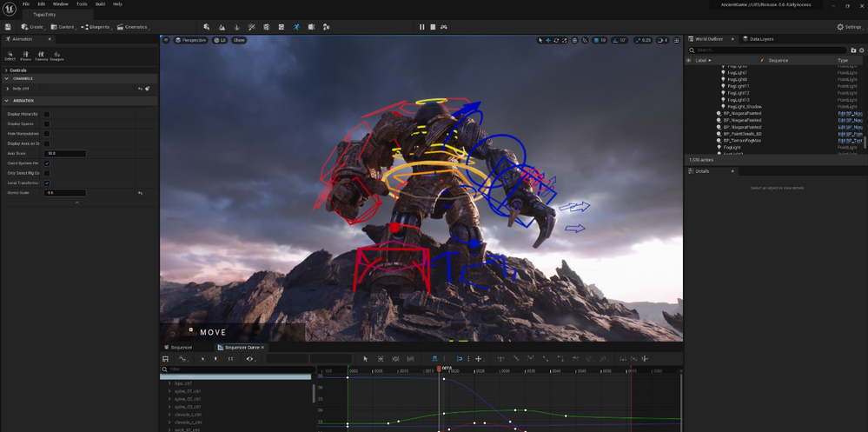The height and width of the screenshot is (432, 868).
Task: Activate the Select mode icon in main toolbar
Action: coord(207,27)
